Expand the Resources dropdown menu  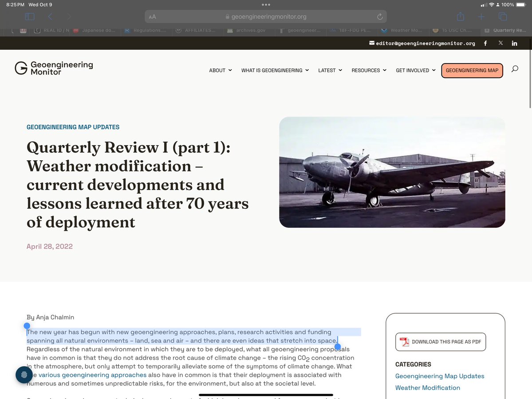click(369, 71)
